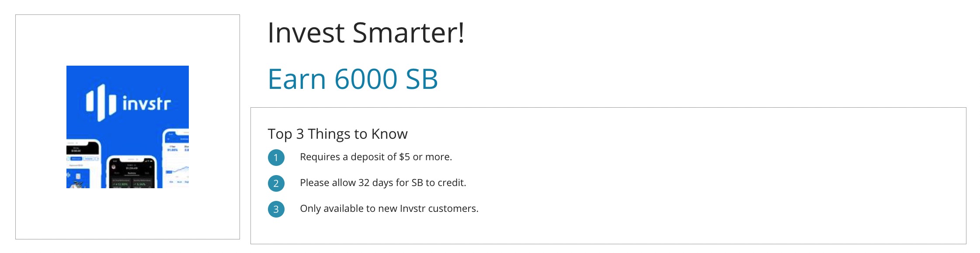Click the "$5" deposit amount
980x253 pixels.
[404, 157]
